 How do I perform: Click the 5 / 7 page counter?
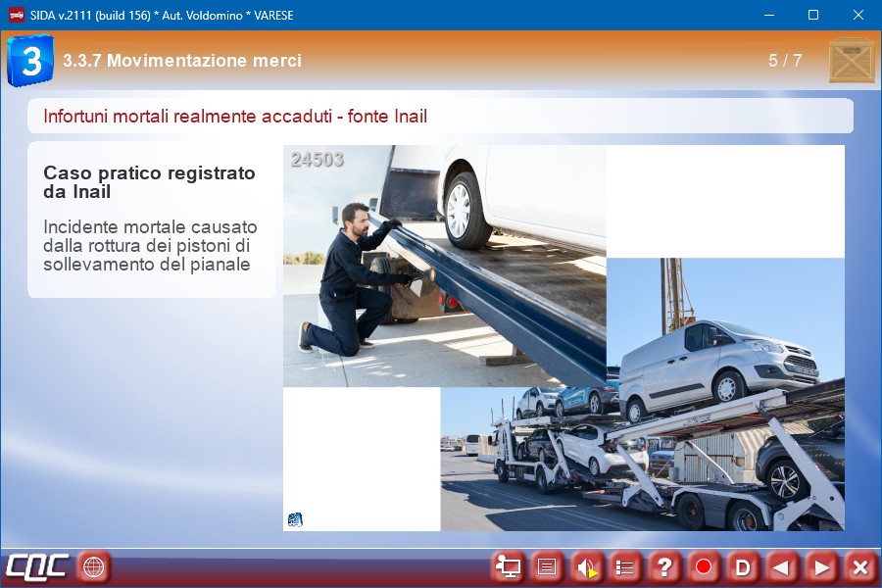pyautogui.click(x=785, y=61)
